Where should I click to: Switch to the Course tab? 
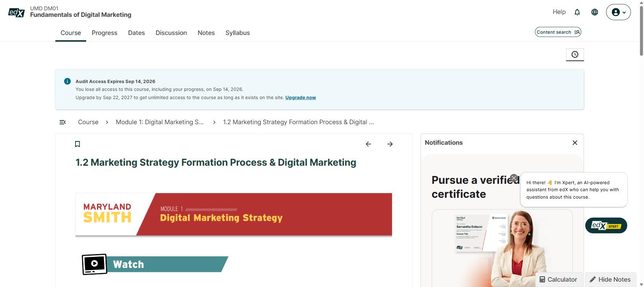(71, 33)
